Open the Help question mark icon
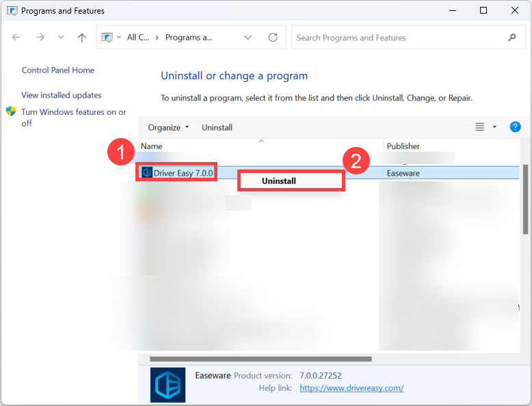 click(515, 127)
